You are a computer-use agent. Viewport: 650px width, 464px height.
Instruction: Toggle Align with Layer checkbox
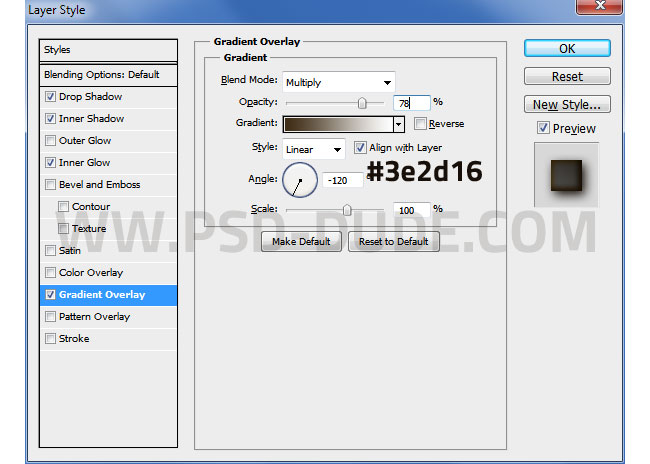point(361,148)
